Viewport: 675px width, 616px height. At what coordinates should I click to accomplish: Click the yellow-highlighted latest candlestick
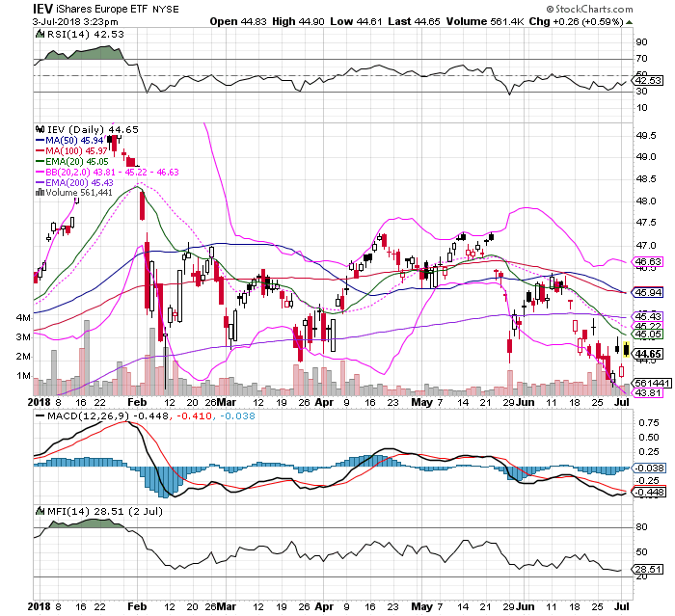pyautogui.click(x=627, y=349)
